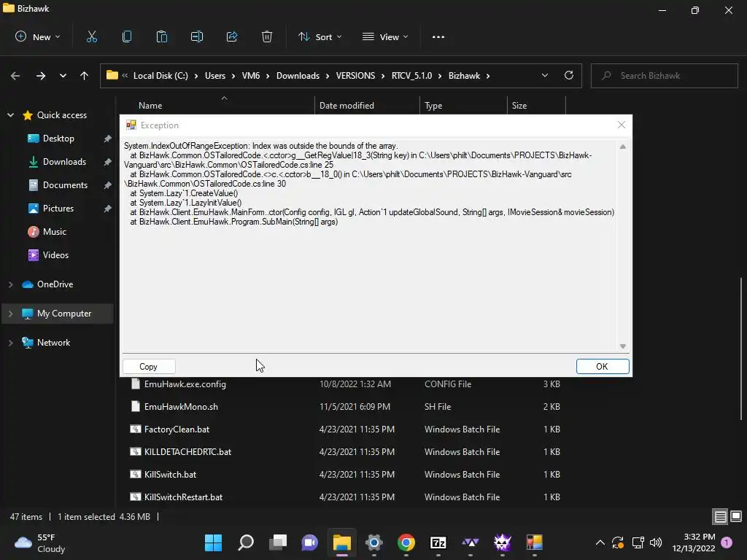Screen dimensions: 747x560
Task: Open Settings gear on the taskbar
Action: click(374, 542)
